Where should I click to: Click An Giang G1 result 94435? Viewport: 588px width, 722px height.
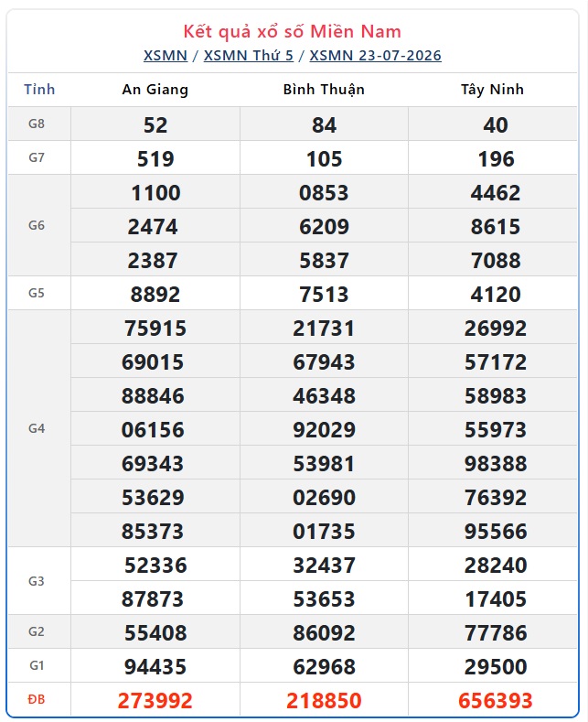point(155,666)
